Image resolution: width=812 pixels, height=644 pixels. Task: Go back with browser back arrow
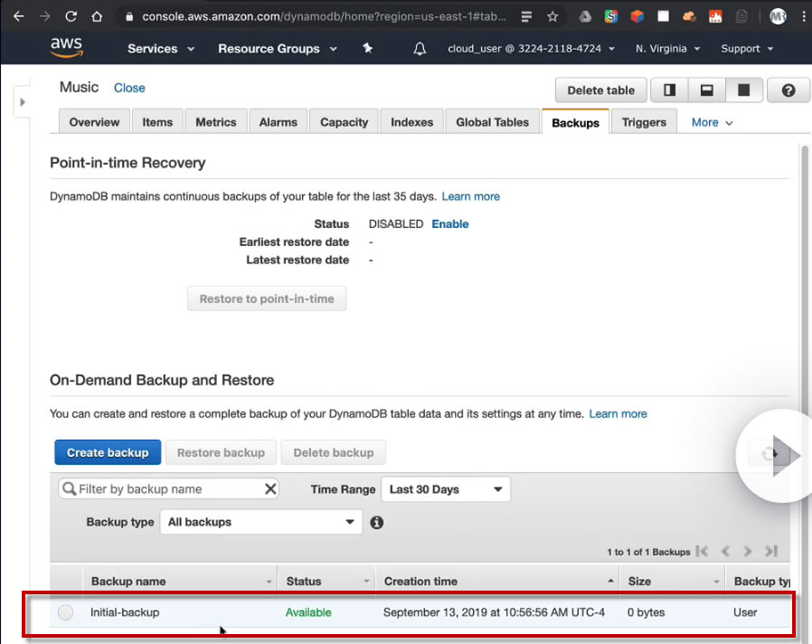pyautogui.click(x=19, y=16)
